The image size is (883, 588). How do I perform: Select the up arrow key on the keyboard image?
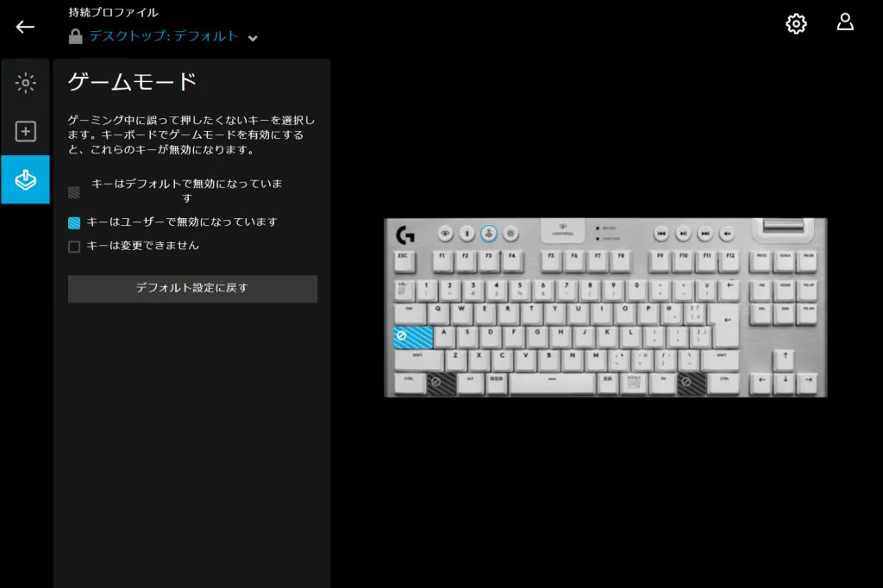784,359
